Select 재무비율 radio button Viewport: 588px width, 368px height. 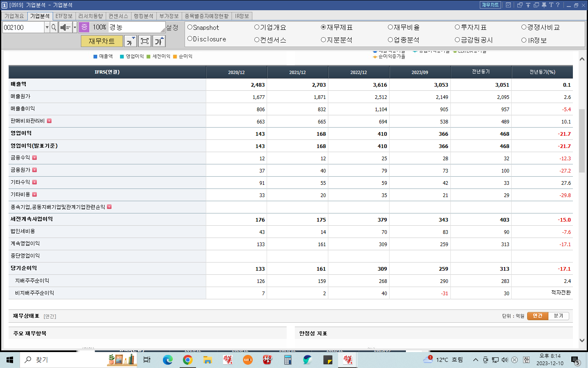390,27
